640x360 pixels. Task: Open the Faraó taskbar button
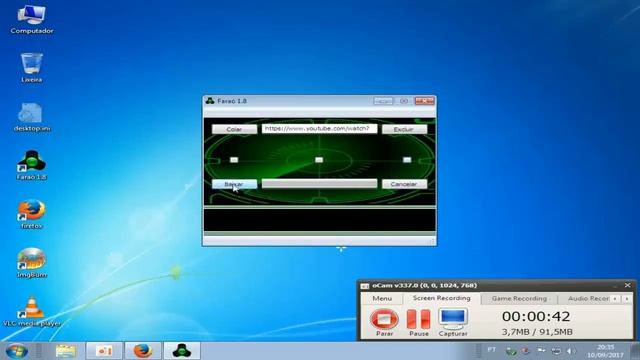tap(182, 351)
